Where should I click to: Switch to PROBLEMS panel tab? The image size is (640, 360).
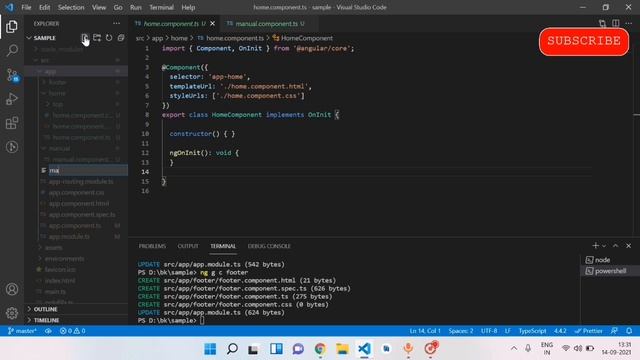pos(152,246)
